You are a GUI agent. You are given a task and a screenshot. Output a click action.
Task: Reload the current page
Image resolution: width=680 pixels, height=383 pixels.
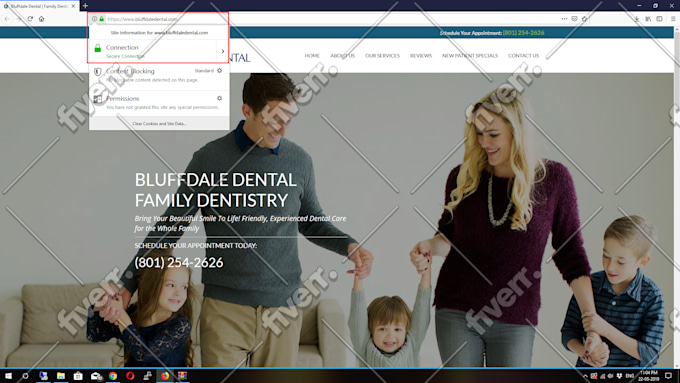pyautogui.click(x=30, y=19)
